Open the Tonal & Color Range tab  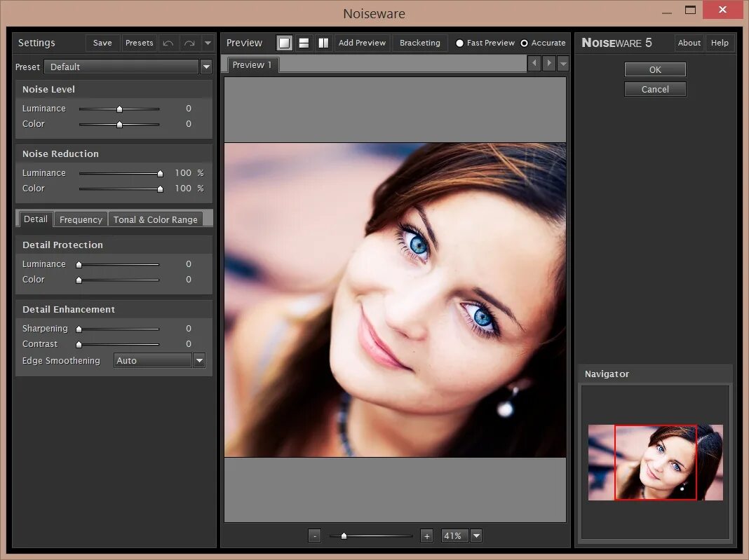click(x=156, y=219)
